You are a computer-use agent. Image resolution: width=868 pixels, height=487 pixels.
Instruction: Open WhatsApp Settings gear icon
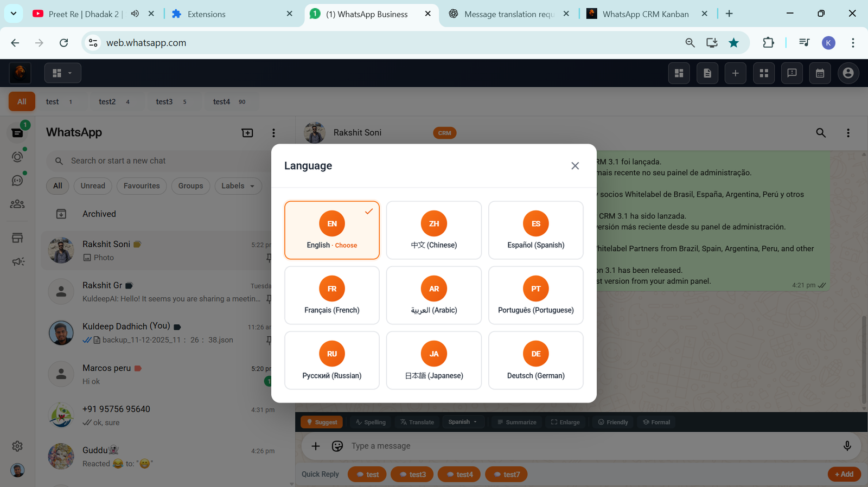pos(17,446)
